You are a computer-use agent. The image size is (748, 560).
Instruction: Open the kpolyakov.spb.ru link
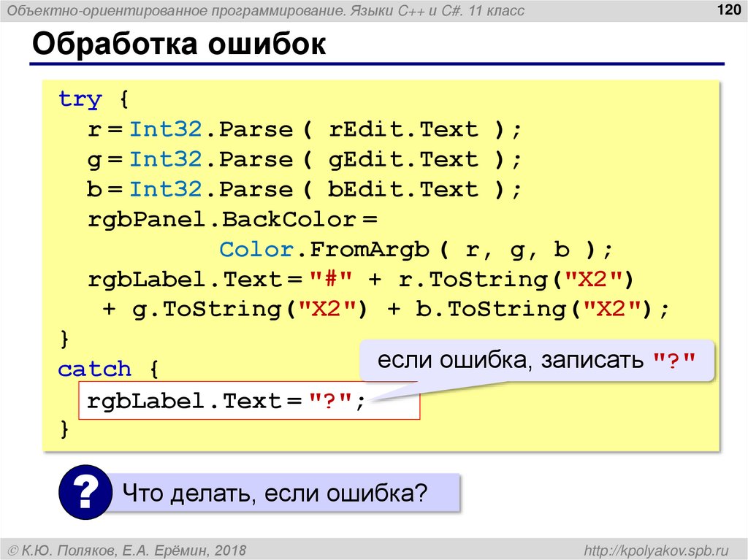[x=657, y=551]
